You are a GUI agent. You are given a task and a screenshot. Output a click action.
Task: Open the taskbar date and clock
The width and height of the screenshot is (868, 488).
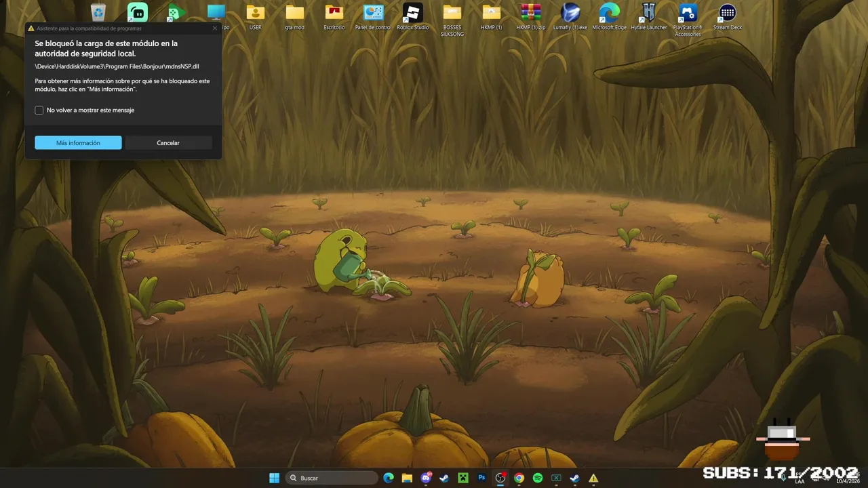pyautogui.click(x=848, y=478)
